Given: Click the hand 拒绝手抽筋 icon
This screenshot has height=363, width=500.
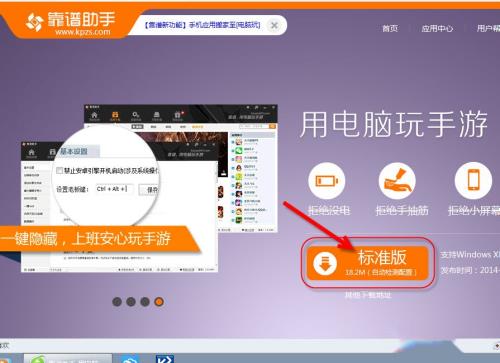Looking at the screenshot, I should (x=397, y=181).
